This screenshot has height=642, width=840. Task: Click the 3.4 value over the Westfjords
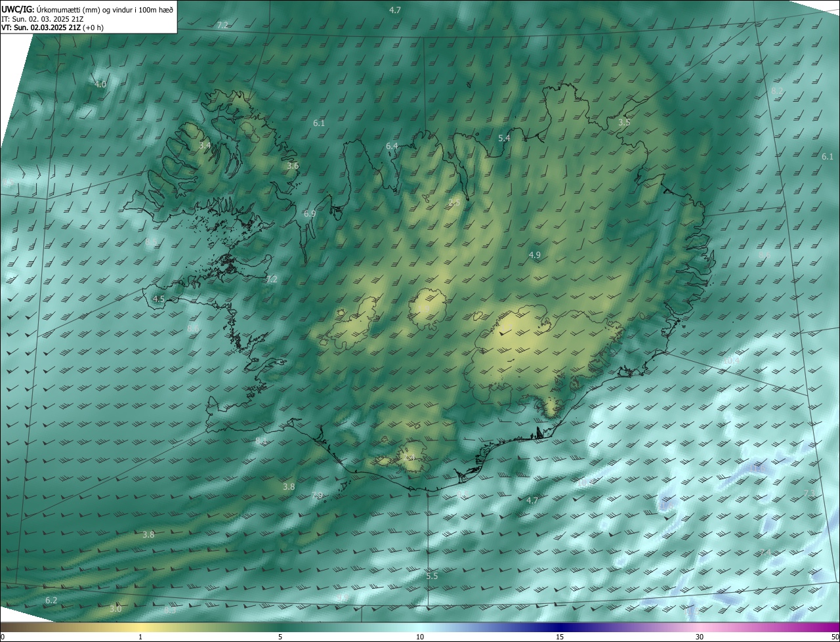[205, 145]
